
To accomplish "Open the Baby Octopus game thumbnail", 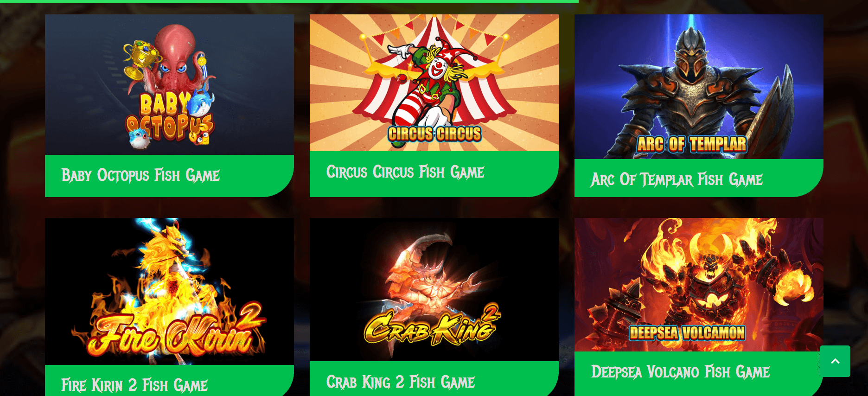I will [169, 84].
